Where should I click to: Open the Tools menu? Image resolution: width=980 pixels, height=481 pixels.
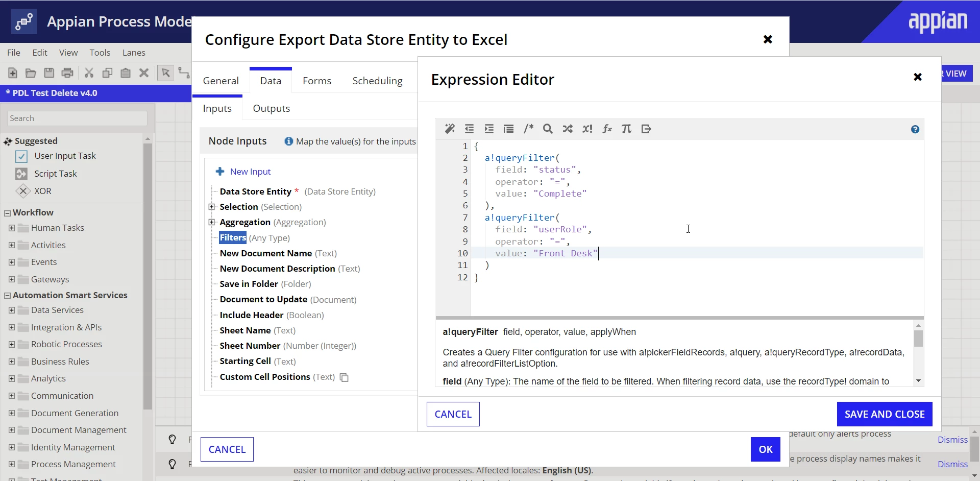(100, 53)
